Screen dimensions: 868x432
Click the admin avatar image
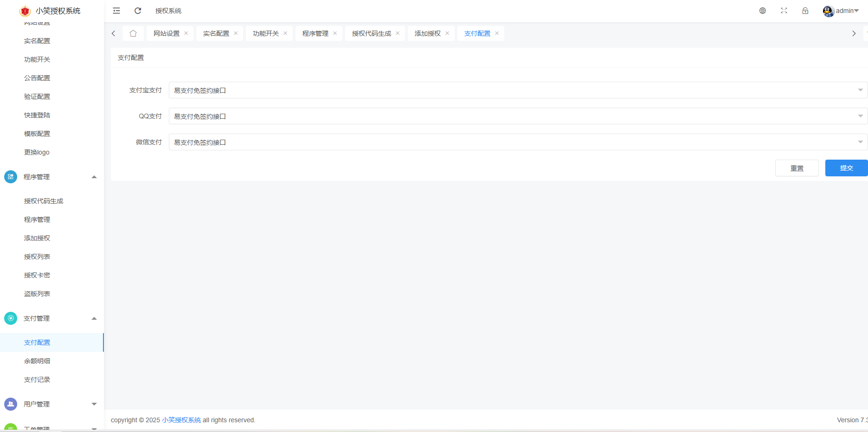coord(829,11)
